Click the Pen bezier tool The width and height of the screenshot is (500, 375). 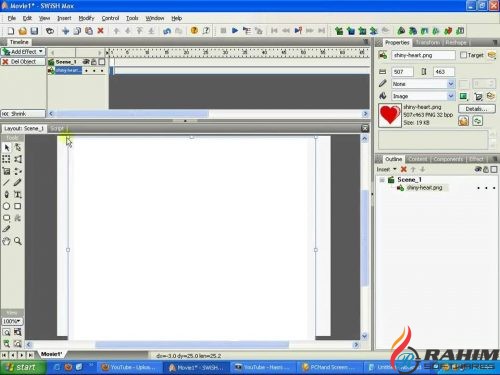click(x=6, y=194)
